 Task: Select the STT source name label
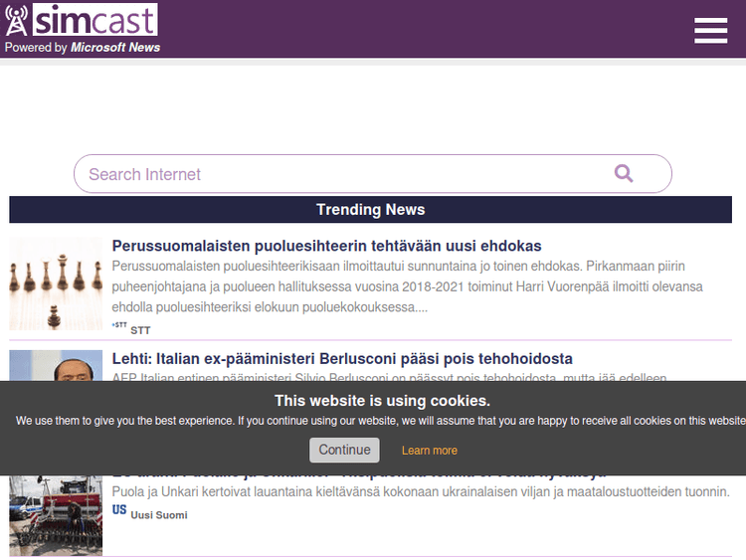tap(140, 330)
